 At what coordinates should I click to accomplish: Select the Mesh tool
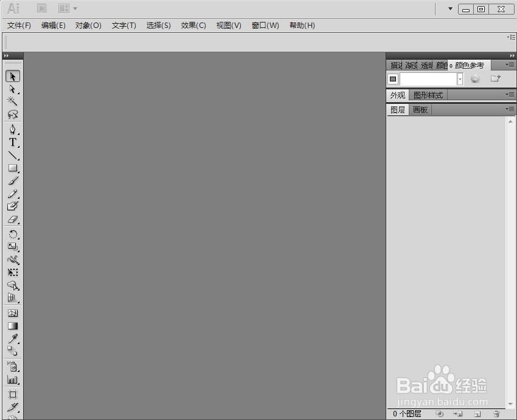tap(13, 313)
